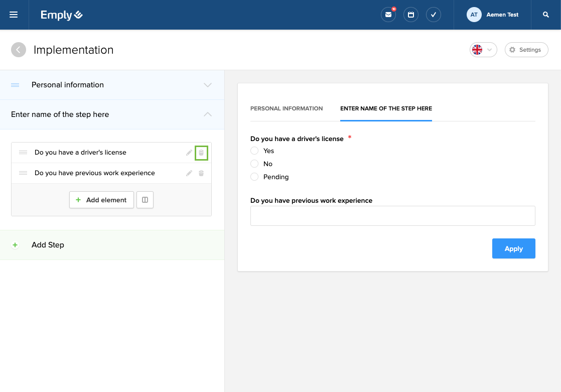Switch to the Personal Information tab

(287, 108)
